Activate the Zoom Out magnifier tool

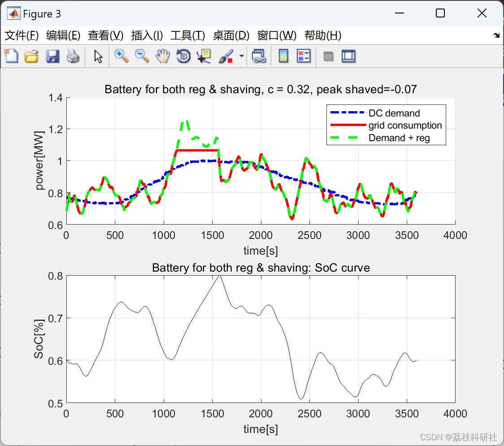pos(142,56)
